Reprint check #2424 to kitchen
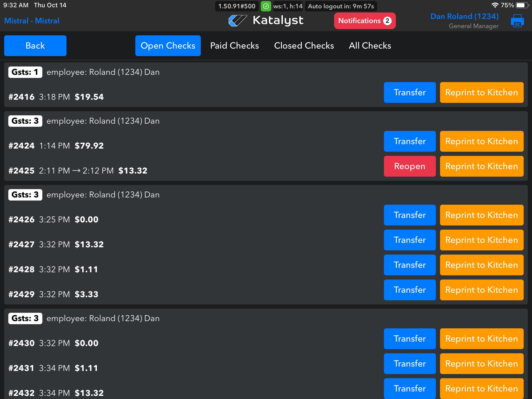The image size is (532, 399). tap(482, 141)
